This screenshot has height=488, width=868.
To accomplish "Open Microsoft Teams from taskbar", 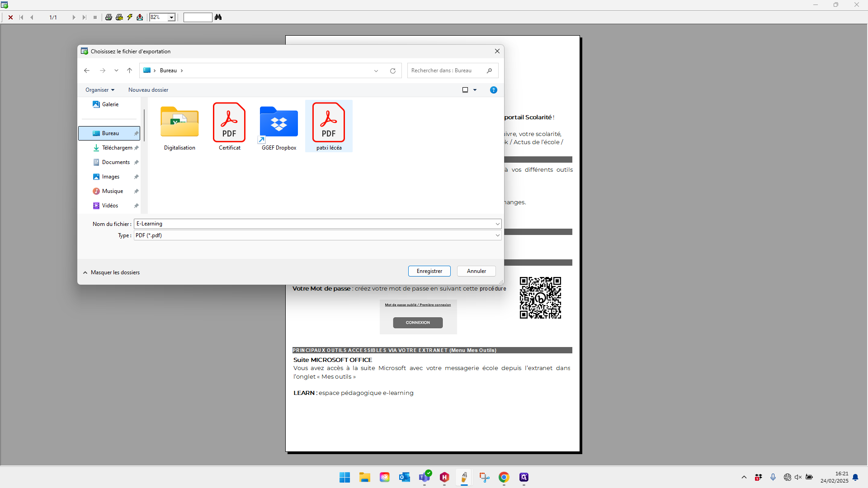I will [x=425, y=477].
